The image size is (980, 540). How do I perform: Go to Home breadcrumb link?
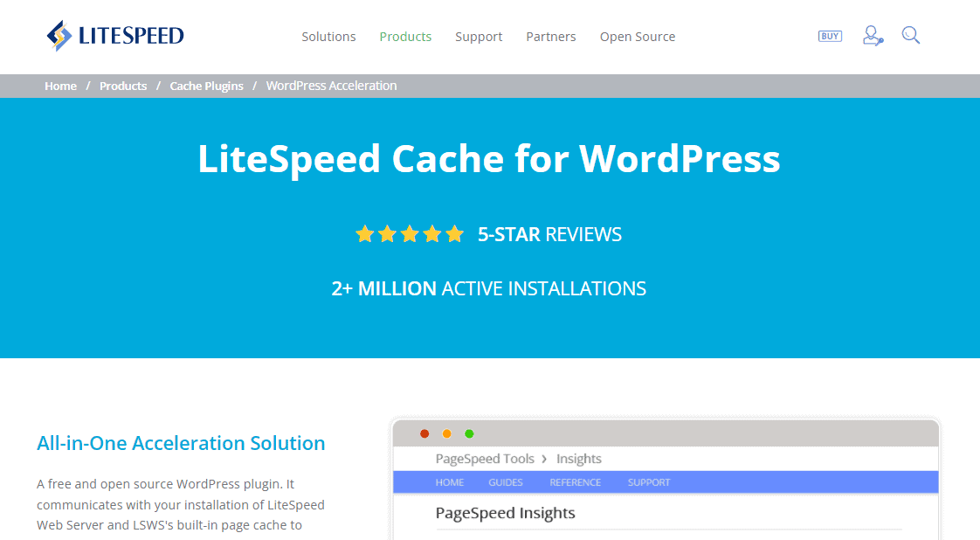click(x=61, y=86)
